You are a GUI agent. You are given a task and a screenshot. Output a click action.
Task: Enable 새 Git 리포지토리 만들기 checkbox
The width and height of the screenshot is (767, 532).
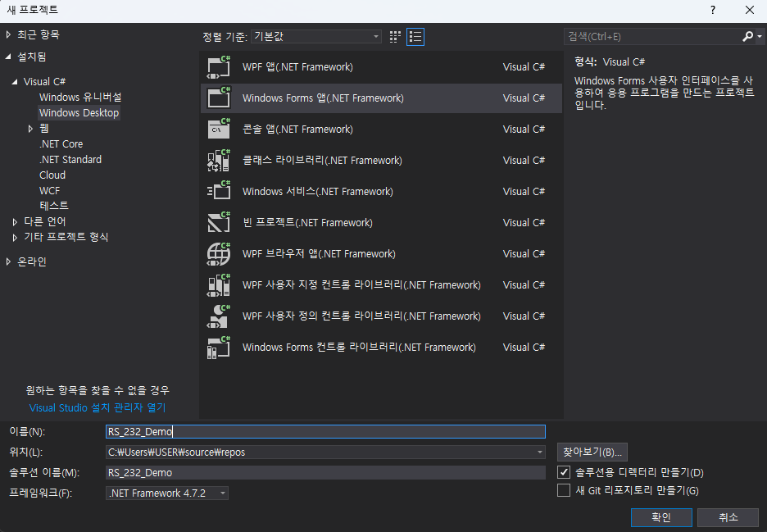coord(564,490)
